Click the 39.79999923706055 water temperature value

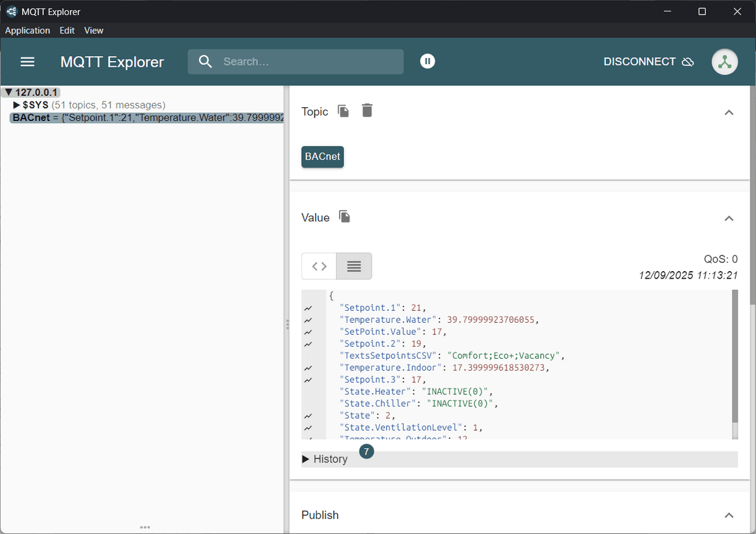[x=491, y=320]
